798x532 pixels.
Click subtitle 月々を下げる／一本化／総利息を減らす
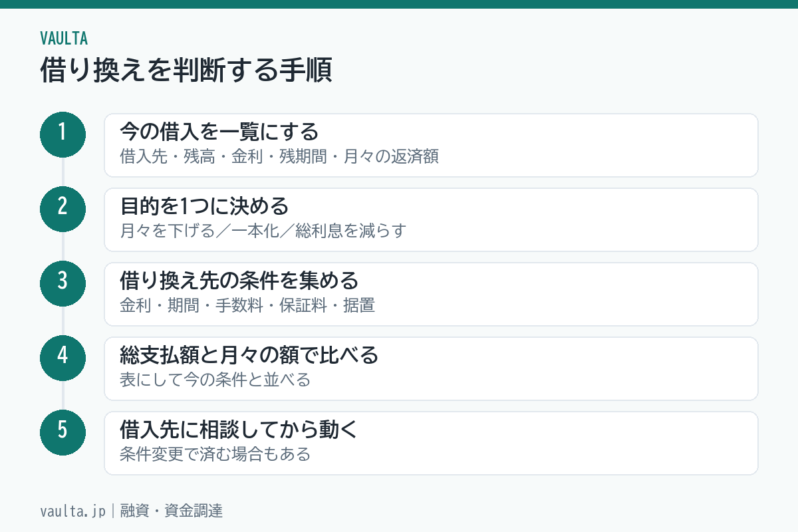[263, 232]
